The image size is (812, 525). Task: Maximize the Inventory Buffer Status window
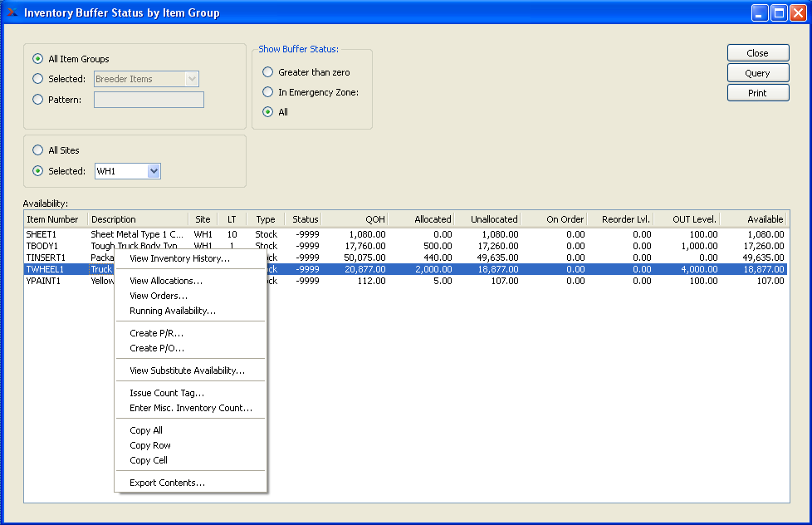pos(779,12)
